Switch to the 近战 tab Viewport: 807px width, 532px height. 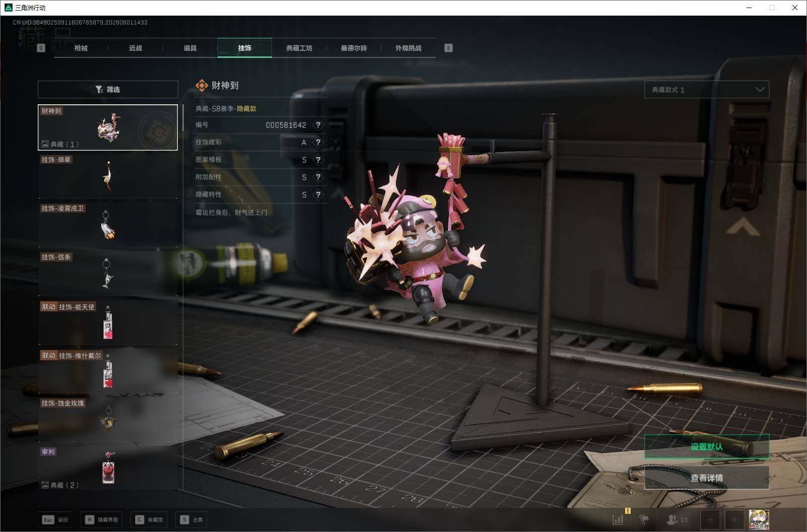pyautogui.click(x=136, y=48)
